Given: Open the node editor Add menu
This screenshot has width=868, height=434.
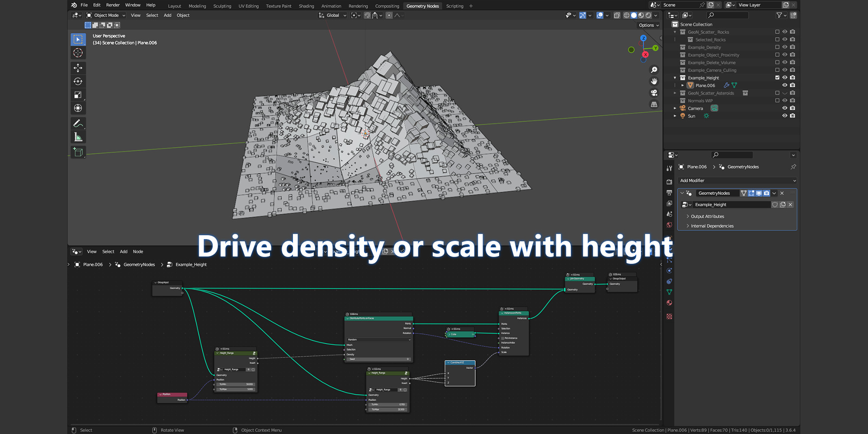Looking at the screenshot, I should 124,252.
